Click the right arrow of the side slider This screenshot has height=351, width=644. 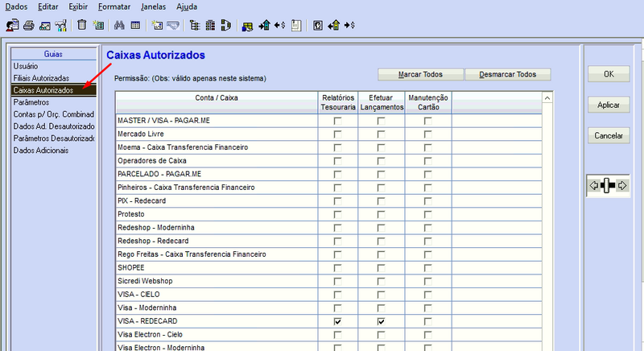pos(622,185)
